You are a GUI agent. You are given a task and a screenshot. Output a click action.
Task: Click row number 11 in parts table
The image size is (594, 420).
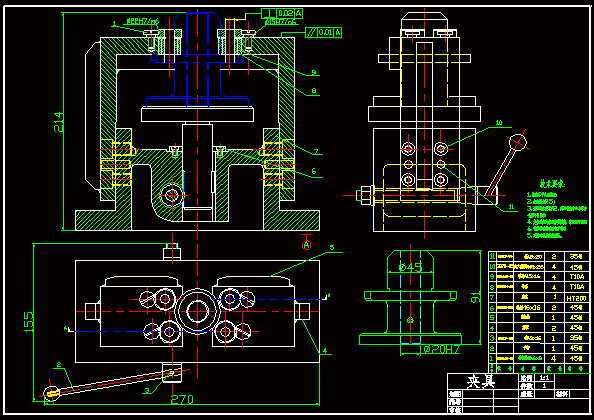point(492,256)
